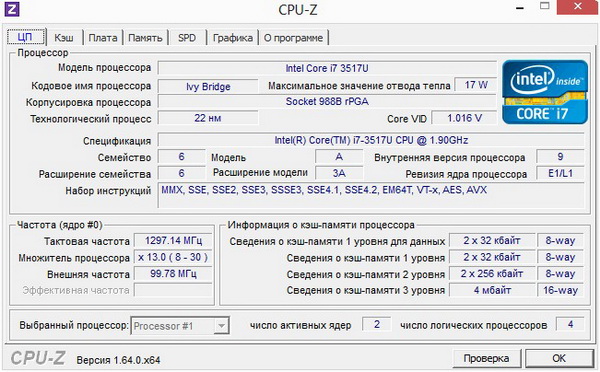
Task: Click the instruction set field with MMX, SSE
Action: [x=371, y=195]
